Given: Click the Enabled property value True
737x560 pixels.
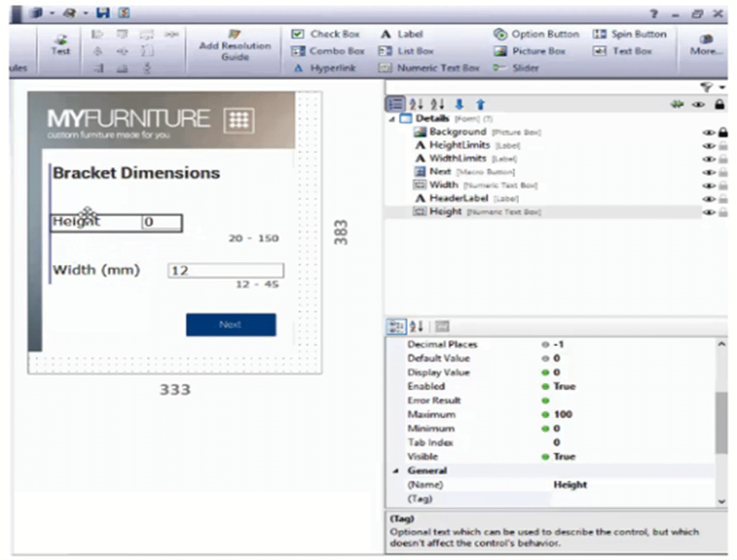Looking at the screenshot, I should [564, 386].
